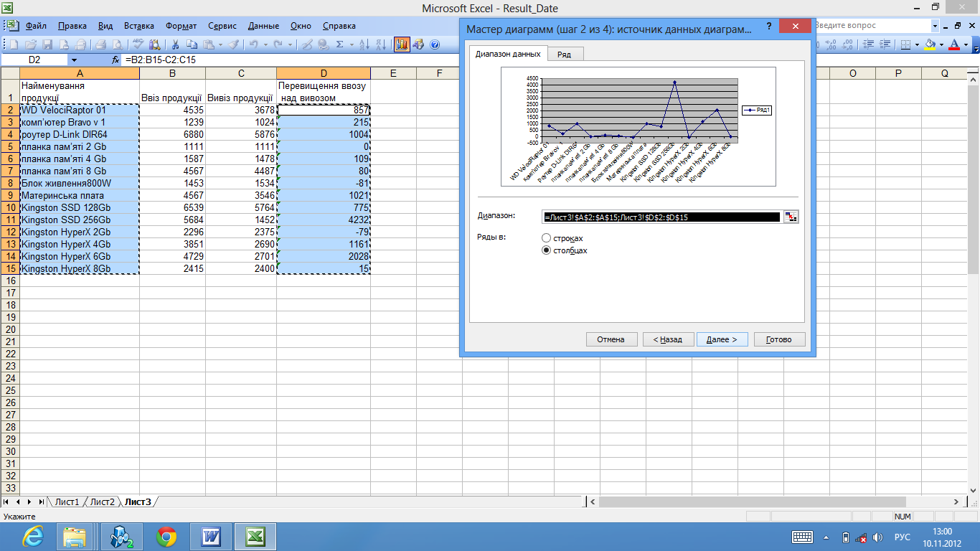This screenshot has height=551, width=980.
Task: Click the Increase Indent icon
Action: 885,44
